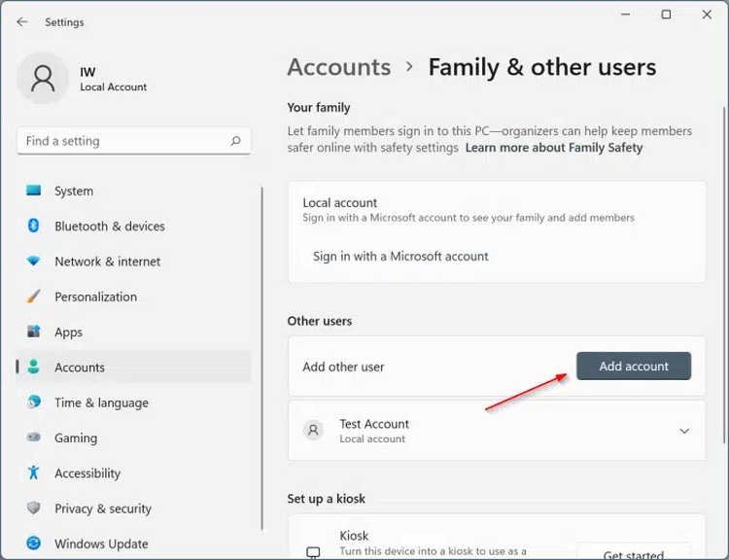Click the Windows Update sync icon
Viewport: 729px width, 560px height.
(x=34, y=543)
